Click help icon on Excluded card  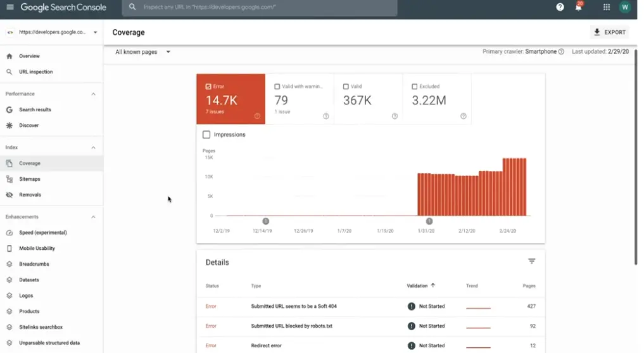click(464, 116)
